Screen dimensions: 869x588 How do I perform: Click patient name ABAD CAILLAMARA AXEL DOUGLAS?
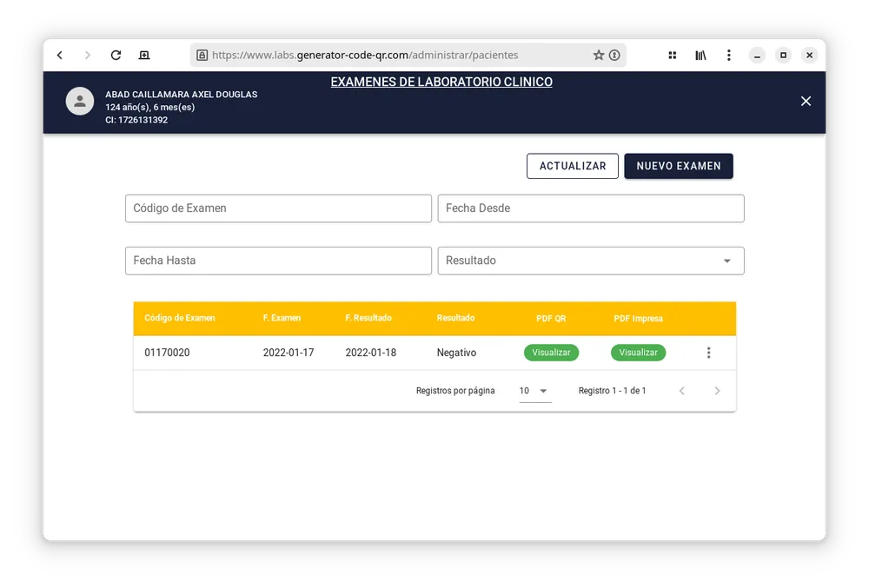click(x=182, y=95)
